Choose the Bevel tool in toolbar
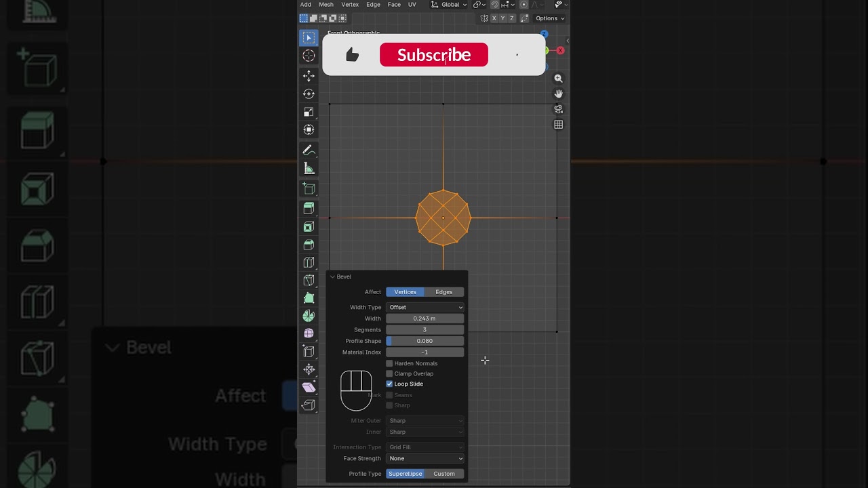 pos(309,245)
